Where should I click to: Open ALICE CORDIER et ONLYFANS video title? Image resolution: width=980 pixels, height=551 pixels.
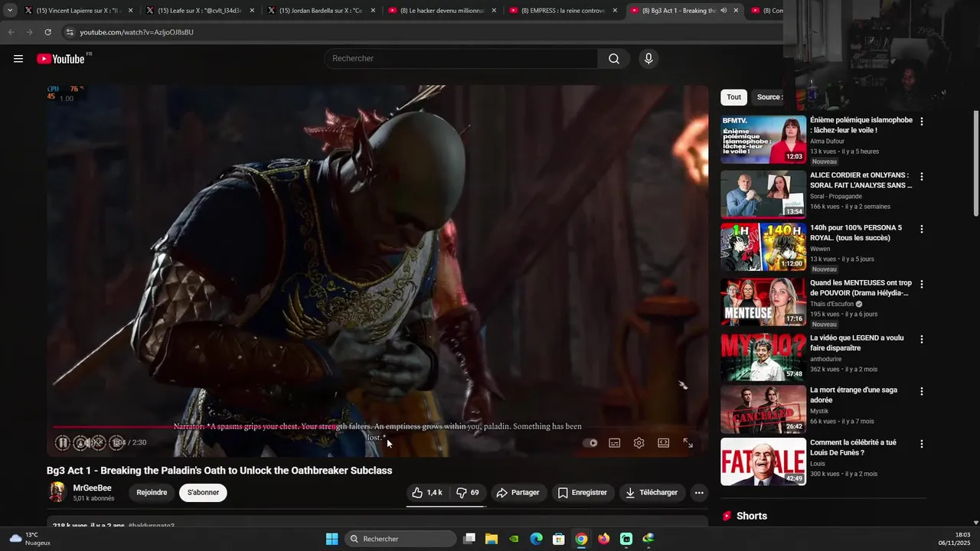coord(861,180)
